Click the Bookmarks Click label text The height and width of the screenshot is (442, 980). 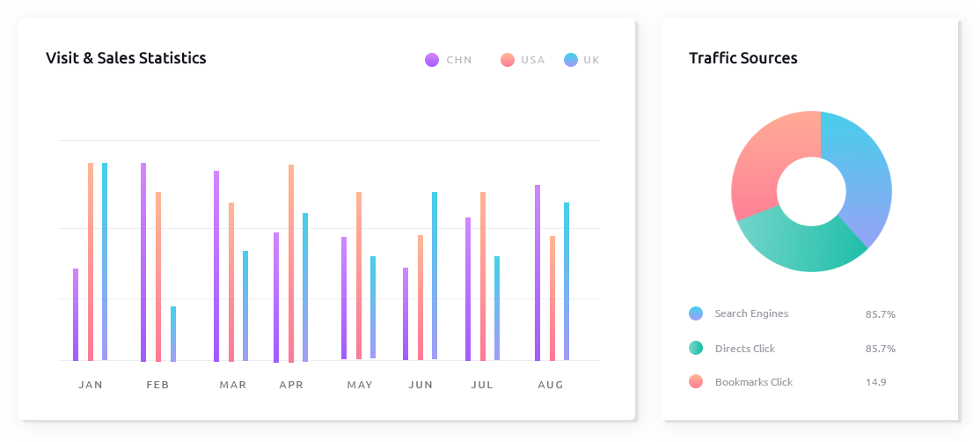click(x=754, y=382)
